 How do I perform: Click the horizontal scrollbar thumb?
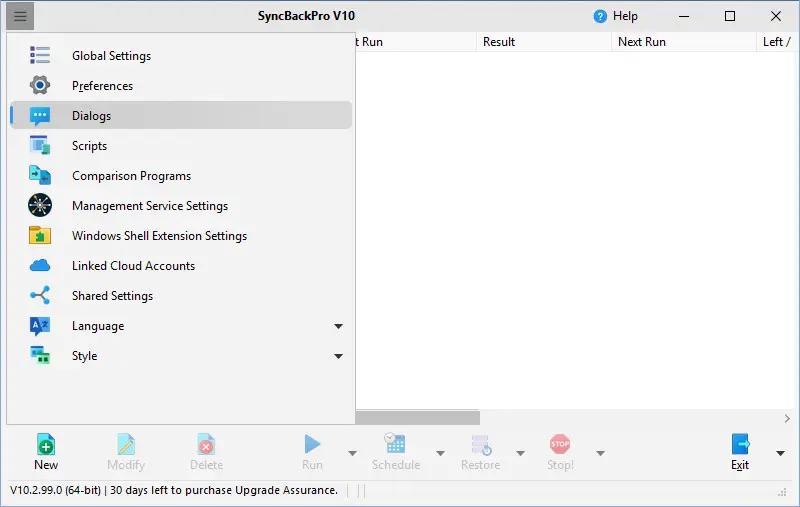[x=418, y=418]
